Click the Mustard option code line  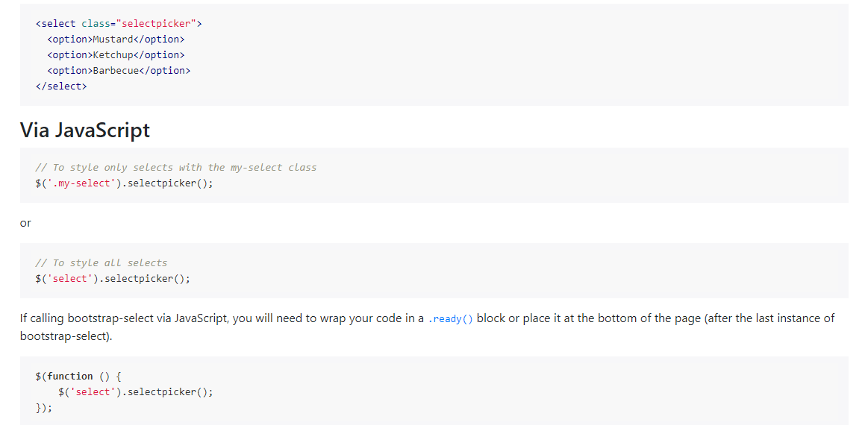click(x=116, y=39)
